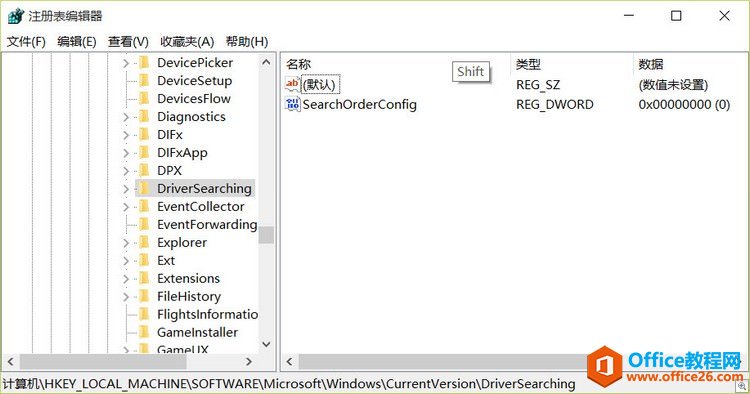Expand the EventCollector key
This screenshot has width=750, height=394.
click(x=126, y=207)
